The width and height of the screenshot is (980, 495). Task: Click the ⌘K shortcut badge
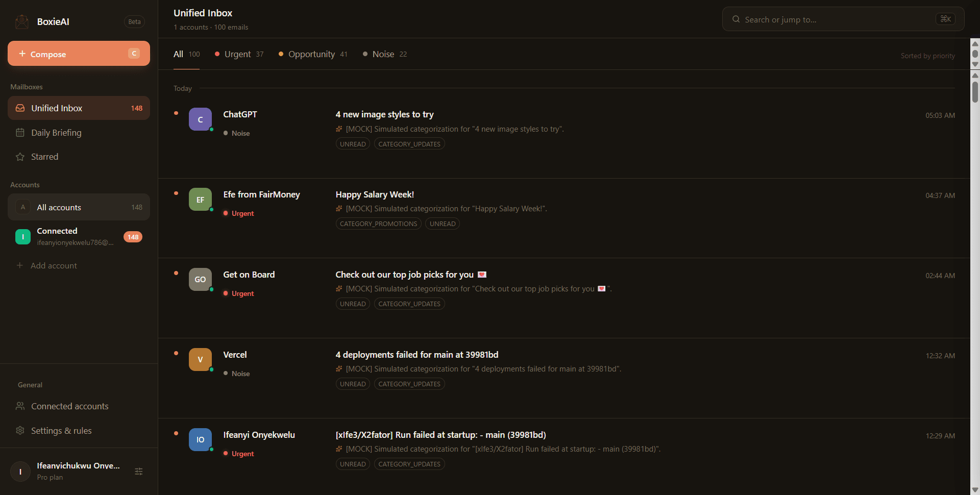point(945,19)
